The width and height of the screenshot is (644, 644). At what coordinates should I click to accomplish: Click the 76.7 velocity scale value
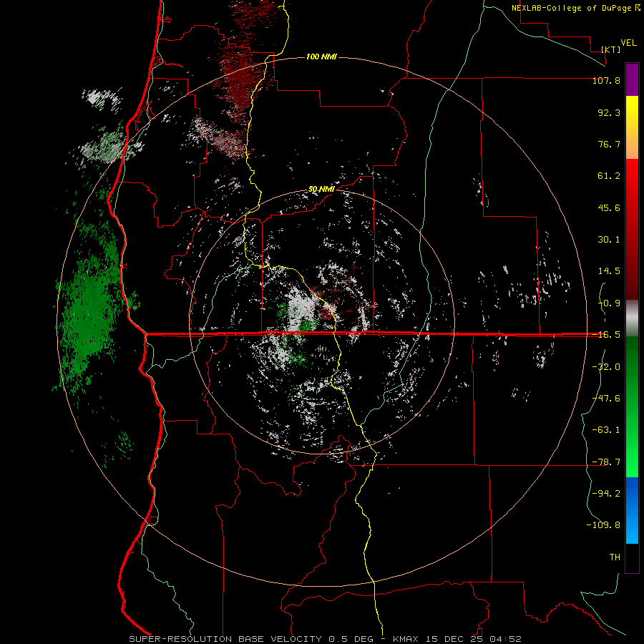(x=609, y=144)
